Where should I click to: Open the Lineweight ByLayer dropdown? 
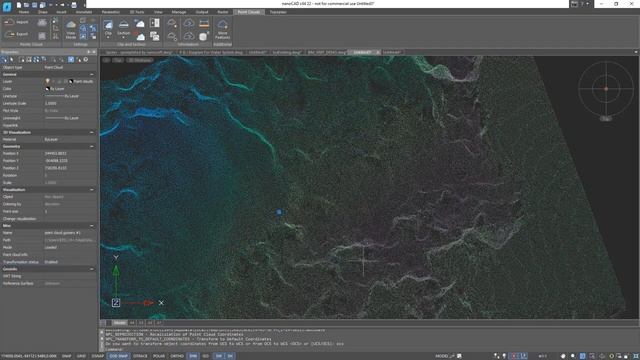tap(69, 118)
